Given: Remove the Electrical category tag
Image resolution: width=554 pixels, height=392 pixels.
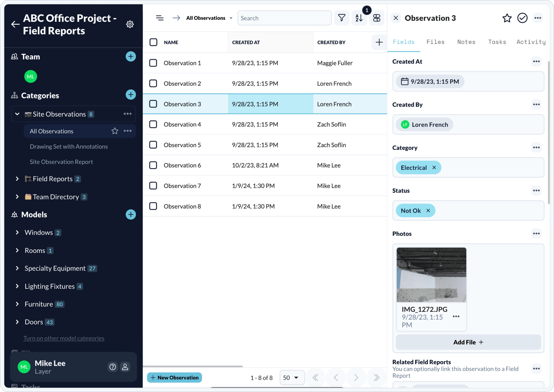Looking at the screenshot, I should pos(434,168).
